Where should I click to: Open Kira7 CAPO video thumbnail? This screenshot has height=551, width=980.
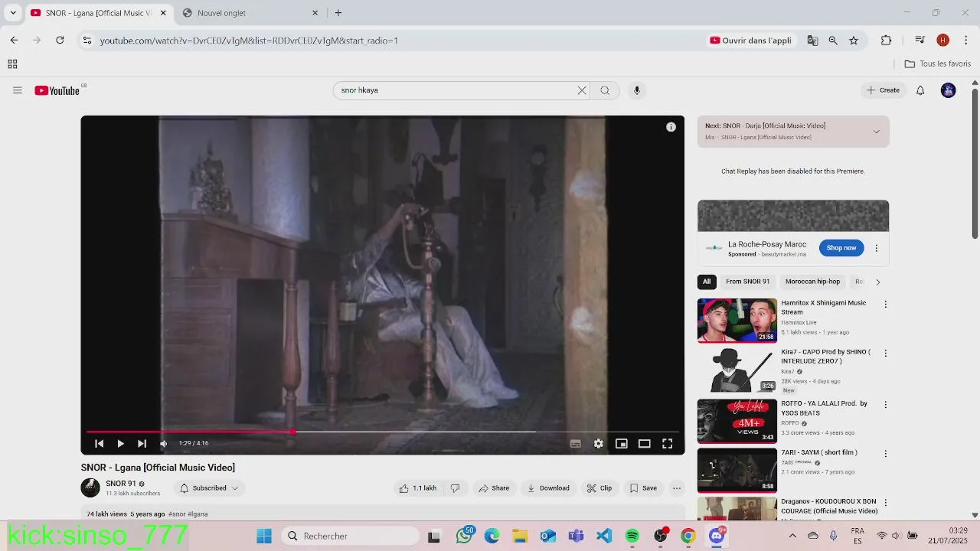pyautogui.click(x=737, y=370)
